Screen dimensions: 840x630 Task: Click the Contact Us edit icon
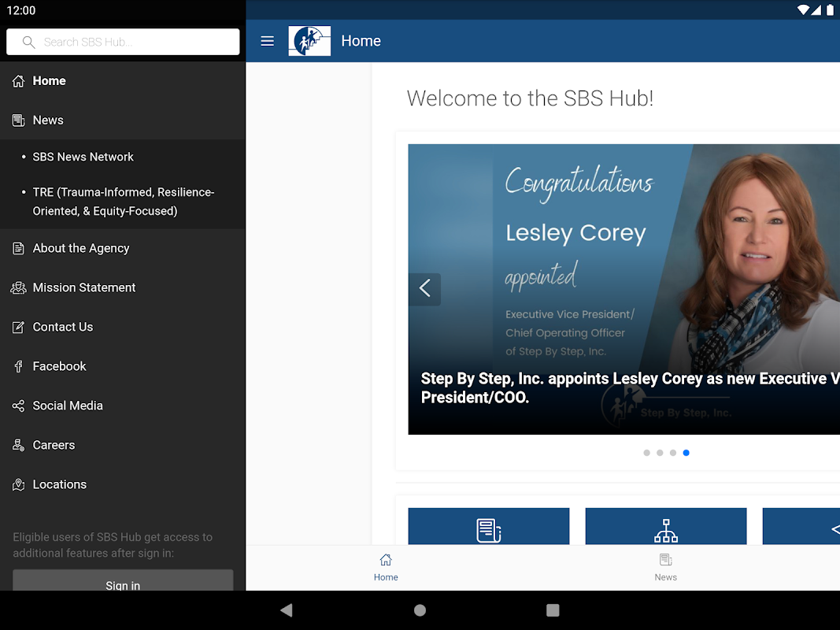[18, 327]
